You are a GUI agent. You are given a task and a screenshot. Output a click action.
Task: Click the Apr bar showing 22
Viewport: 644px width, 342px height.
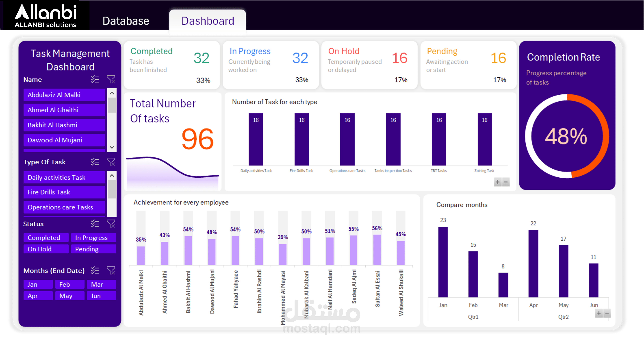533,263
